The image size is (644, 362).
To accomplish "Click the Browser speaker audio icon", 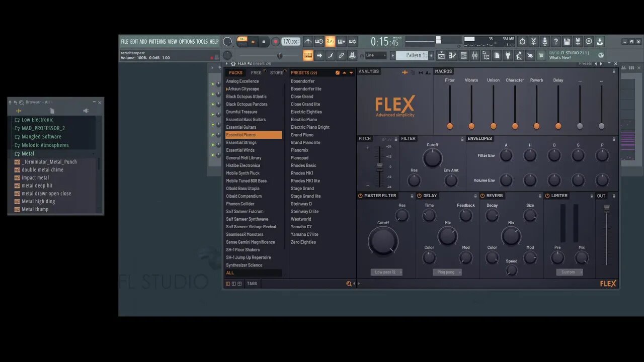I will [x=86, y=111].
